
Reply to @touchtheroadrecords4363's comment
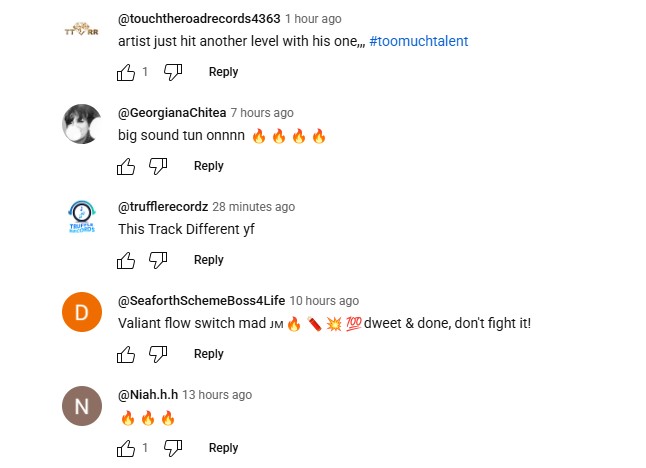(223, 72)
